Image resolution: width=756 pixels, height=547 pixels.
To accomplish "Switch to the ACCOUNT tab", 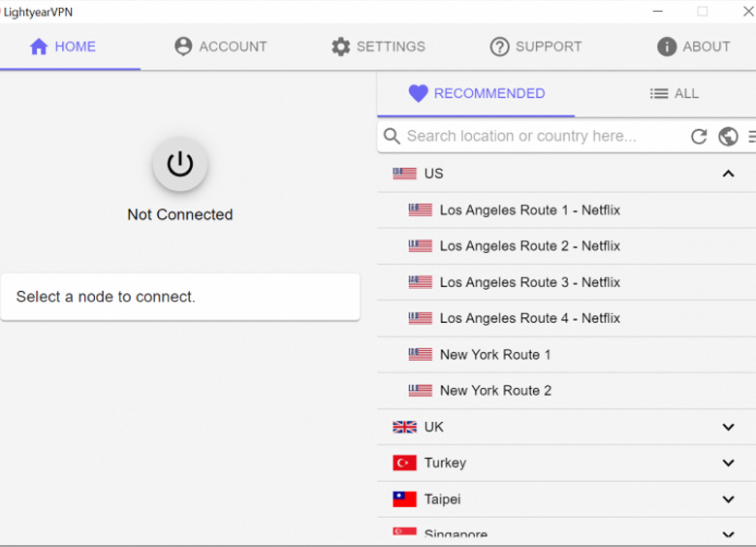I will [220, 47].
